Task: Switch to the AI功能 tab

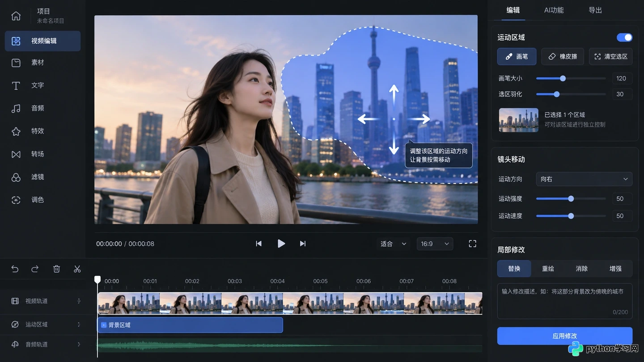Action: click(554, 10)
